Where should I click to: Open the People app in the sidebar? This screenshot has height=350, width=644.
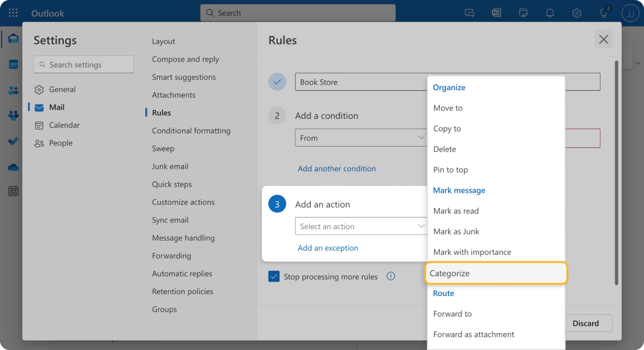pos(13,90)
